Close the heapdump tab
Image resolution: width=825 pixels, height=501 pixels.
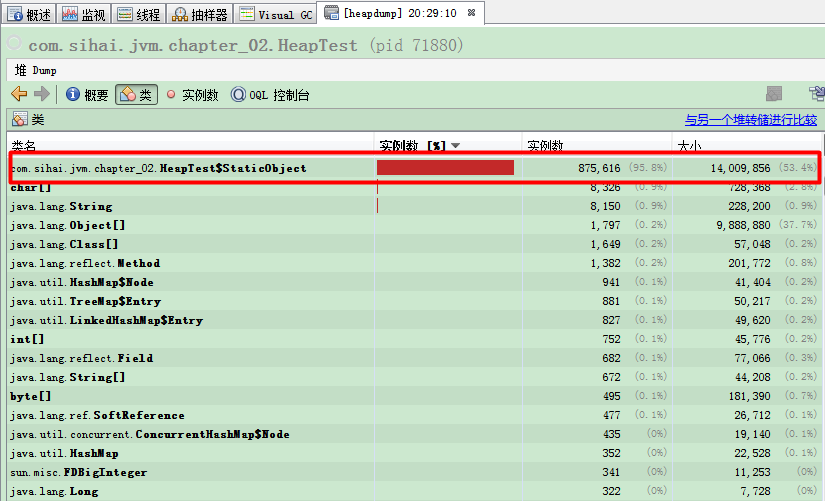pyautogui.click(x=471, y=13)
